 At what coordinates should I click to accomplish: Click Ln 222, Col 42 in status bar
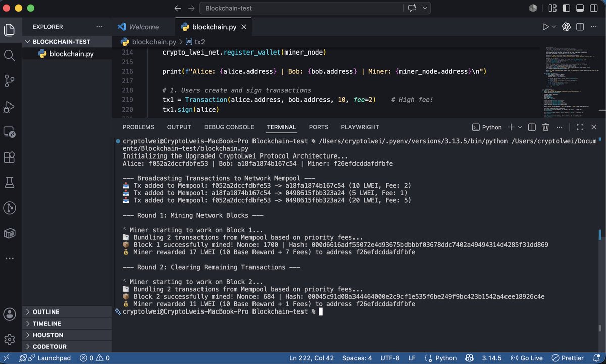click(312, 358)
